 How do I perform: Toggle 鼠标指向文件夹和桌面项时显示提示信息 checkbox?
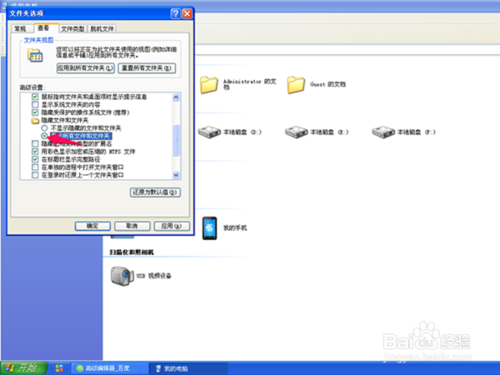tap(35, 97)
